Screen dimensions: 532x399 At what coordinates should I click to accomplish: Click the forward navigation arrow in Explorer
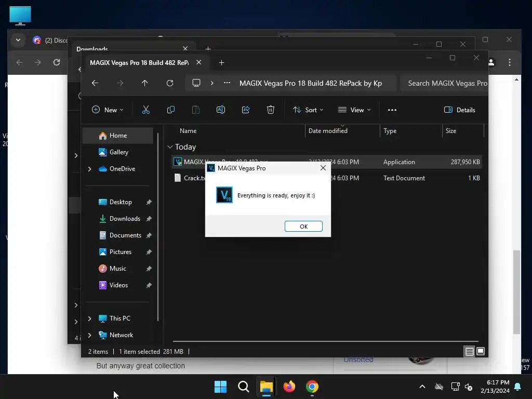(120, 83)
